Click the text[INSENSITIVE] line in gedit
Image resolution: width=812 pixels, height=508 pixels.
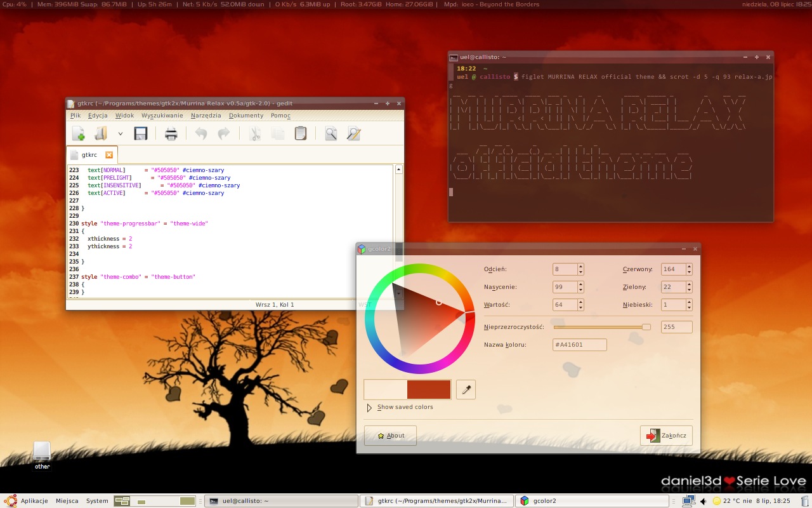tap(164, 185)
